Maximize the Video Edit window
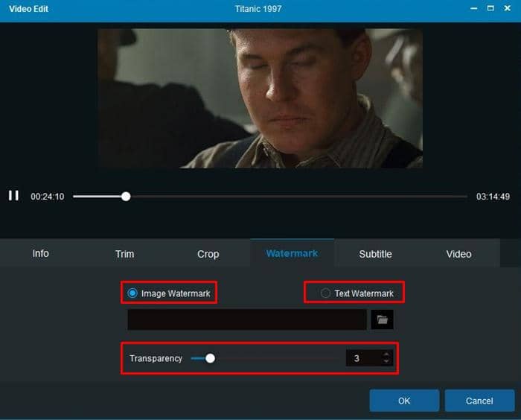This screenshot has width=521, height=420. click(490, 8)
